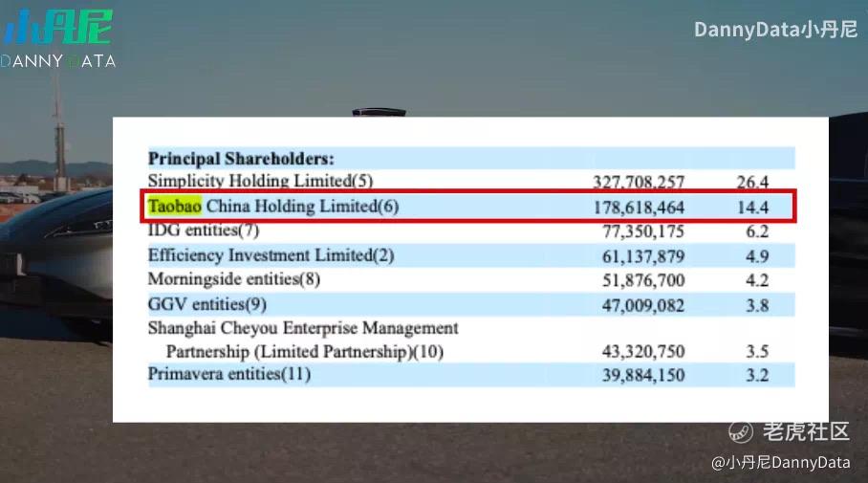Viewport: 868px width, 483px height.
Task: Click the DannyData小丹尼 watermark text
Action: pos(775,30)
